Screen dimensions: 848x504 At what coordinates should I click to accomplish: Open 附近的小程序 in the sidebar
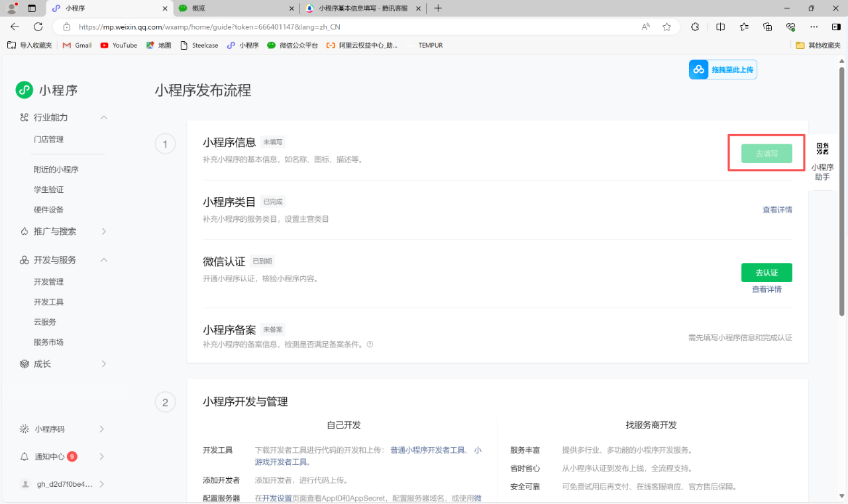click(56, 170)
